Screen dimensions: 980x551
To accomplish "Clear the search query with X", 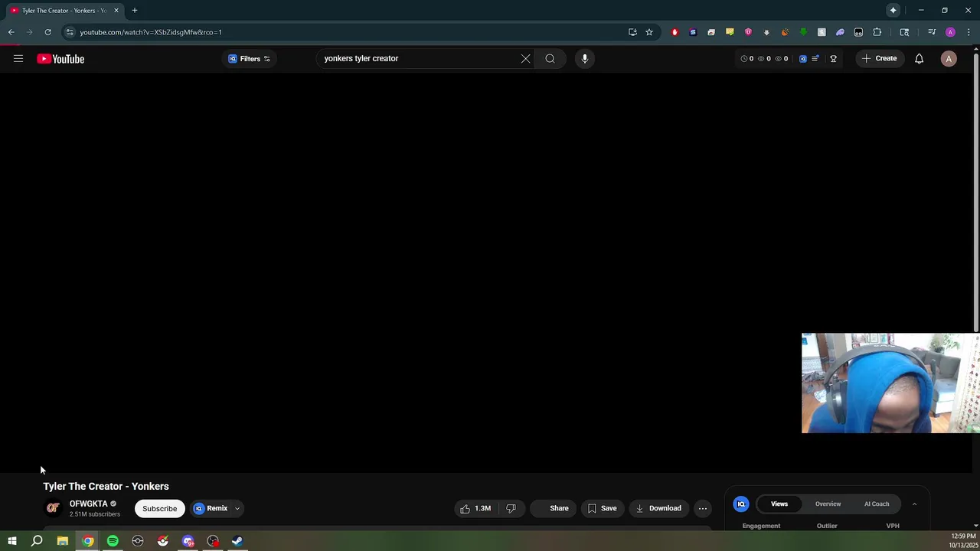I will tap(525, 58).
